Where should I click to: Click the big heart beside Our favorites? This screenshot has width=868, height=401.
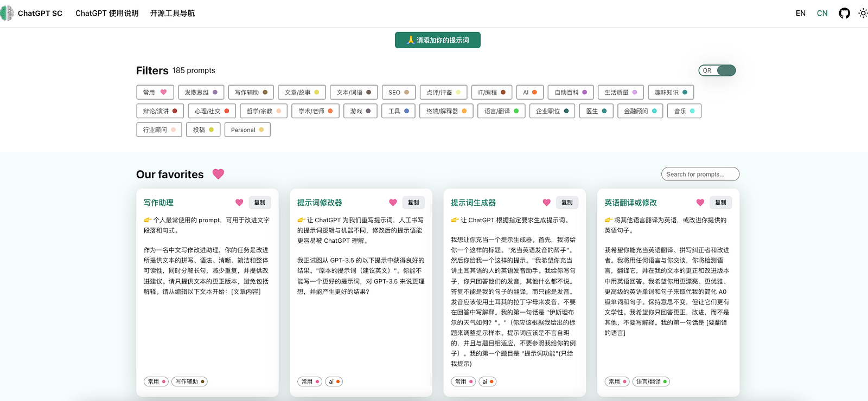pos(218,174)
